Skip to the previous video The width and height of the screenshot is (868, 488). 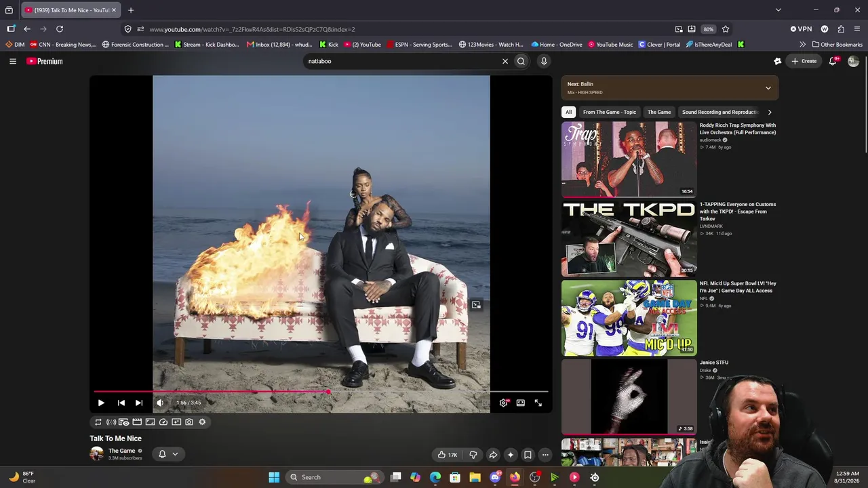(121, 403)
